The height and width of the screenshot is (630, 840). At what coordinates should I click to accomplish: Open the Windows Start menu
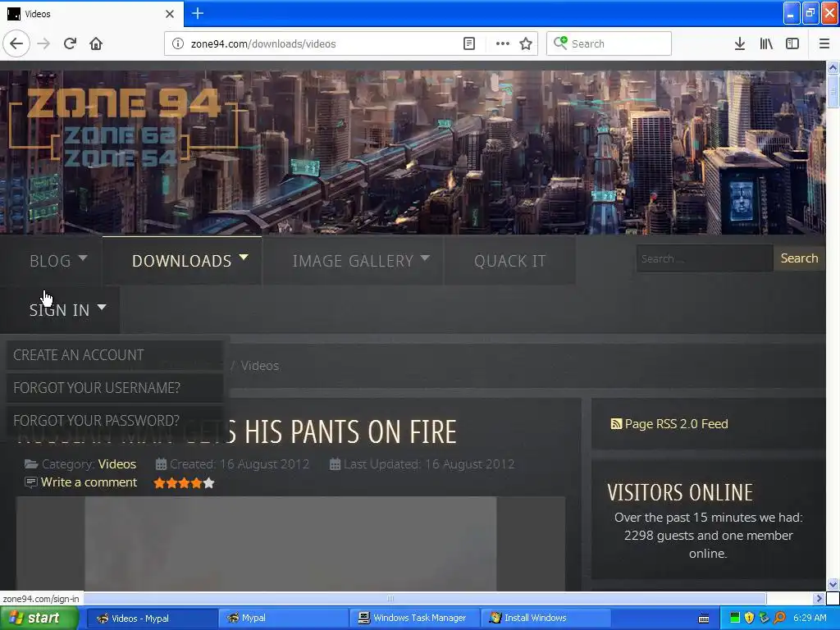pyautogui.click(x=39, y=618)
